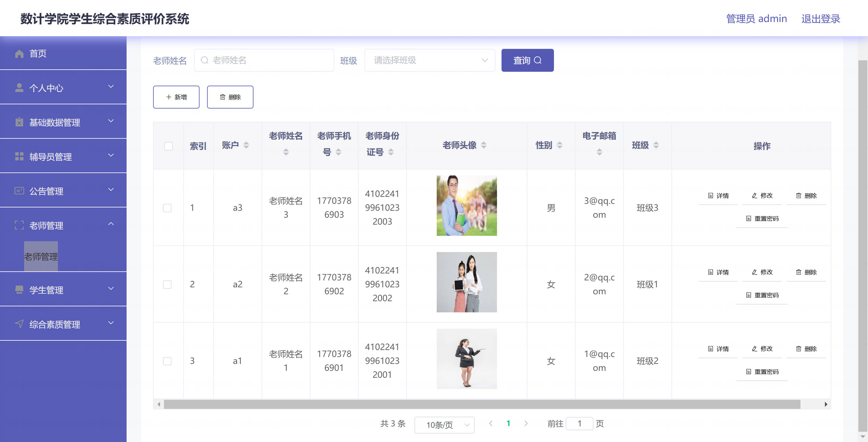Click 删除 for teacher a2
This screenshot has width=868, height=442.
pos(806,272)
